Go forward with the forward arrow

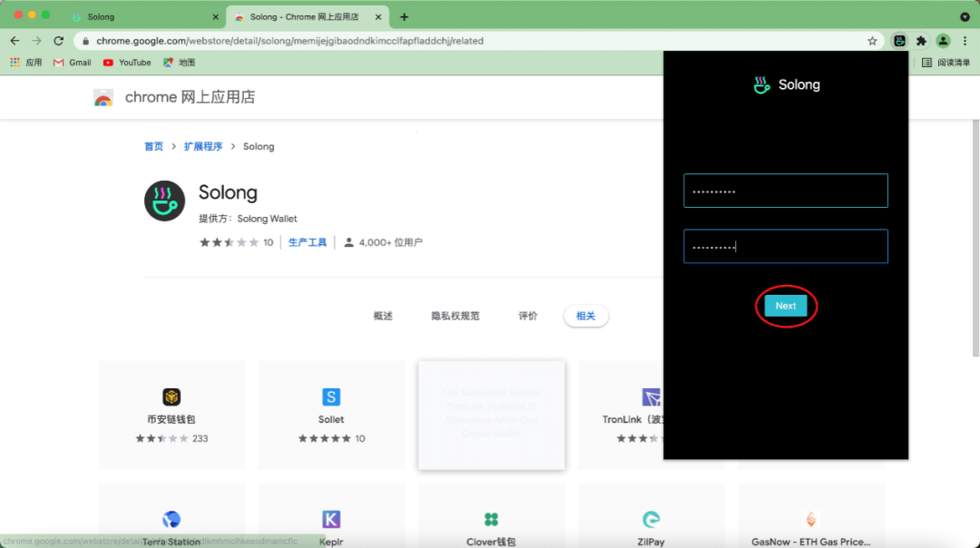(x=37, y=41)
